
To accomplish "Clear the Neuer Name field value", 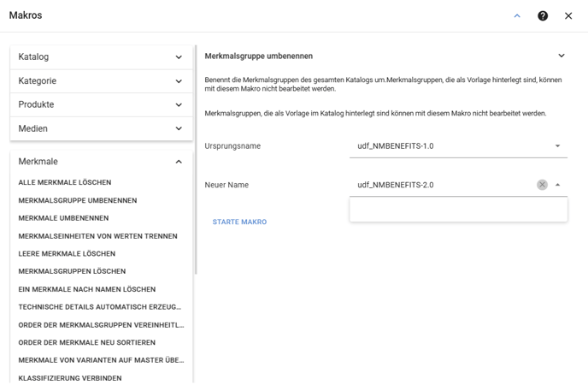I will [x=542, y=185].
